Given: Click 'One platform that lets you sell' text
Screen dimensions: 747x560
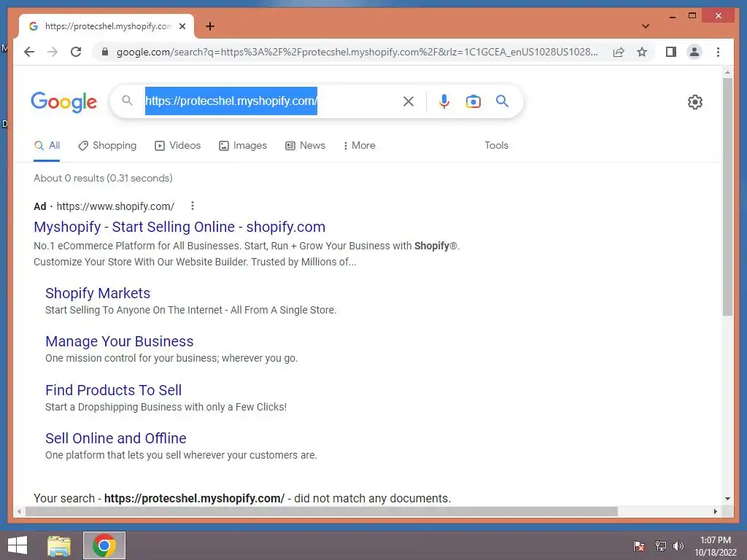Looking at the screenshot, I should (x=181, y=455).
